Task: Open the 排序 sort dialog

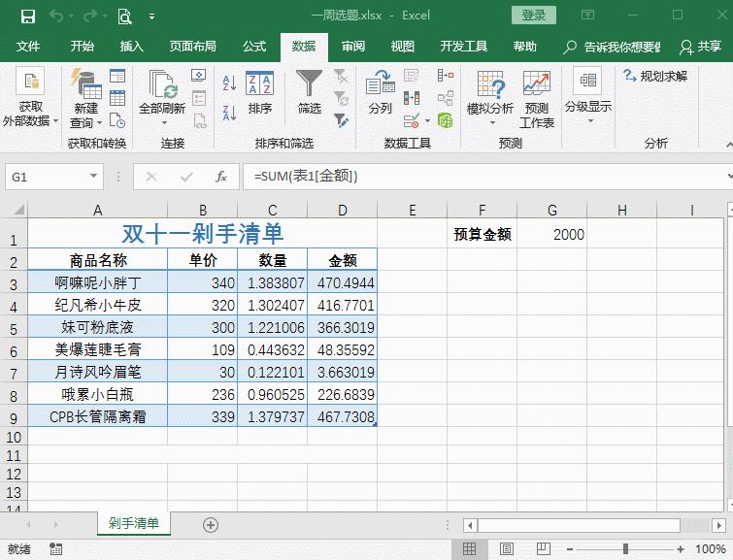Action: 259,92
